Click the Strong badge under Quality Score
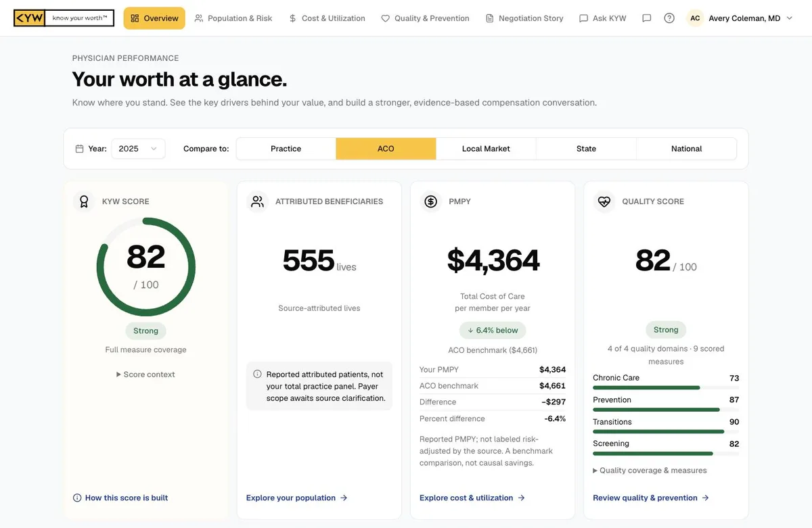The width and height of the screenshot is (812, 528). pos(666,330)
